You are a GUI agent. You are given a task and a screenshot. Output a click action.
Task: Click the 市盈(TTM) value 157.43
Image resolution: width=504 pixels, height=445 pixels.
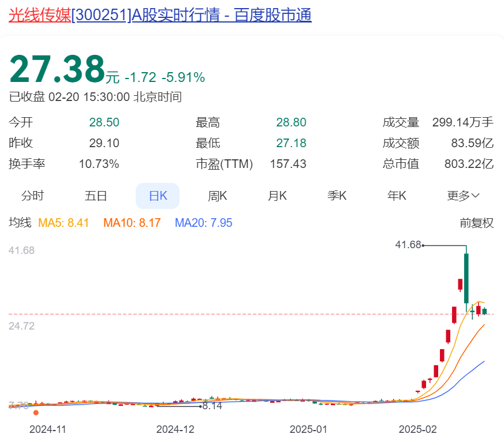coord(288,164)
